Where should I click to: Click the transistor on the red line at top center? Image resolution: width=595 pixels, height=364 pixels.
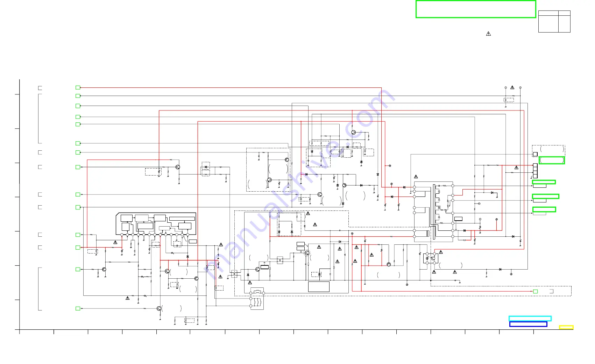353,132
